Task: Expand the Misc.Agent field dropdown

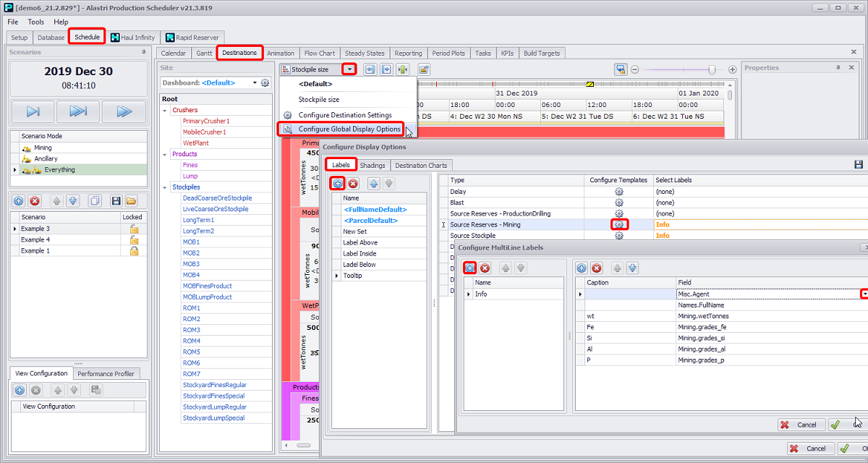Action: (x=864, y=294)
